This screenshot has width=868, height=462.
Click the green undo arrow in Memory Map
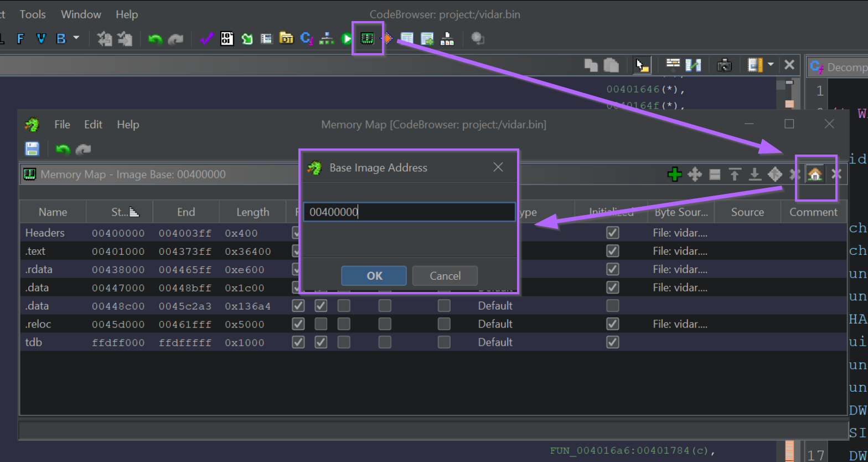63,149
